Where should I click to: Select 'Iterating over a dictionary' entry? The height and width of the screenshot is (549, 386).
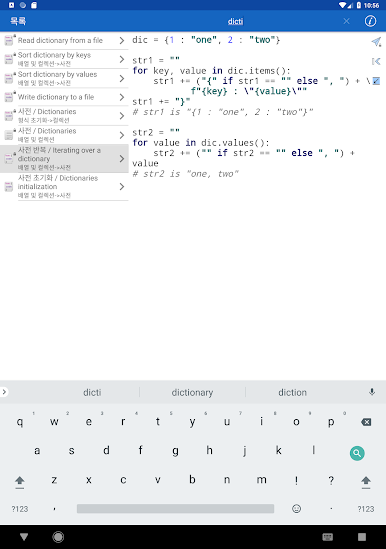64,159
